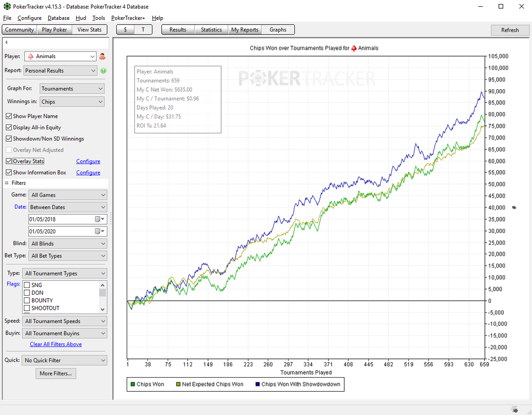This screenshot has height=415, width=532.
Task: Open Winnings in dropdown Chips
Action: [72, 102]
